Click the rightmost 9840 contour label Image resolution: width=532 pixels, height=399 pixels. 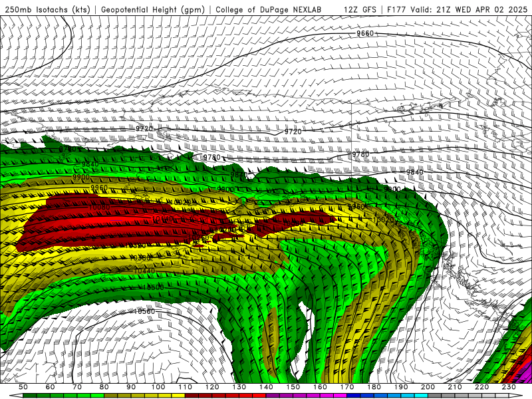[414, 172]
